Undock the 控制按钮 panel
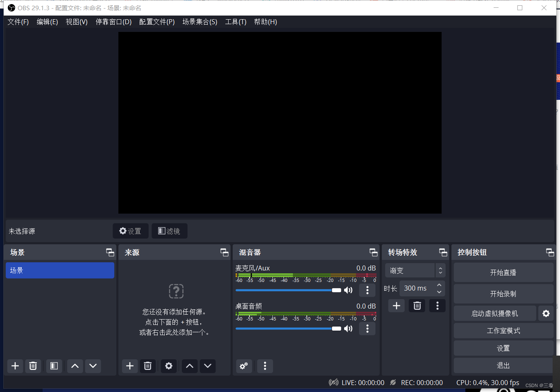560x392 pixels. point(550,252)
